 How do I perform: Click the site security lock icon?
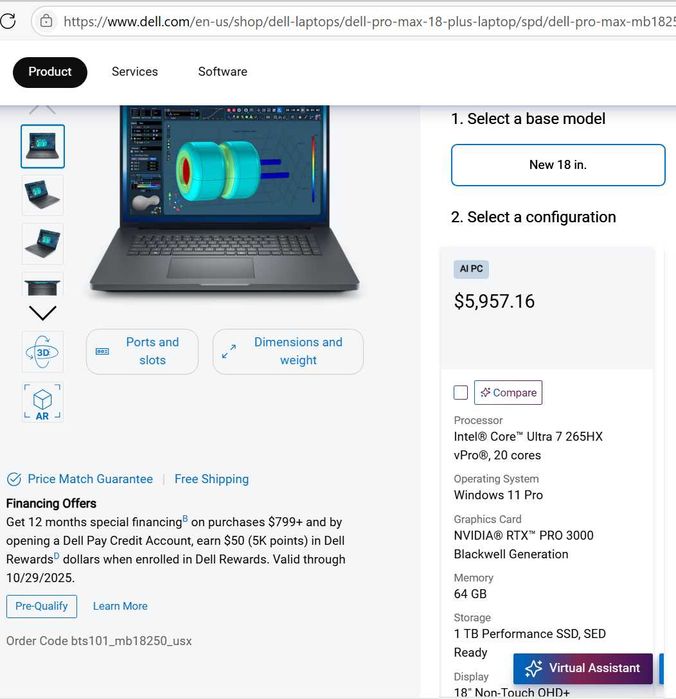coord(46,21)
